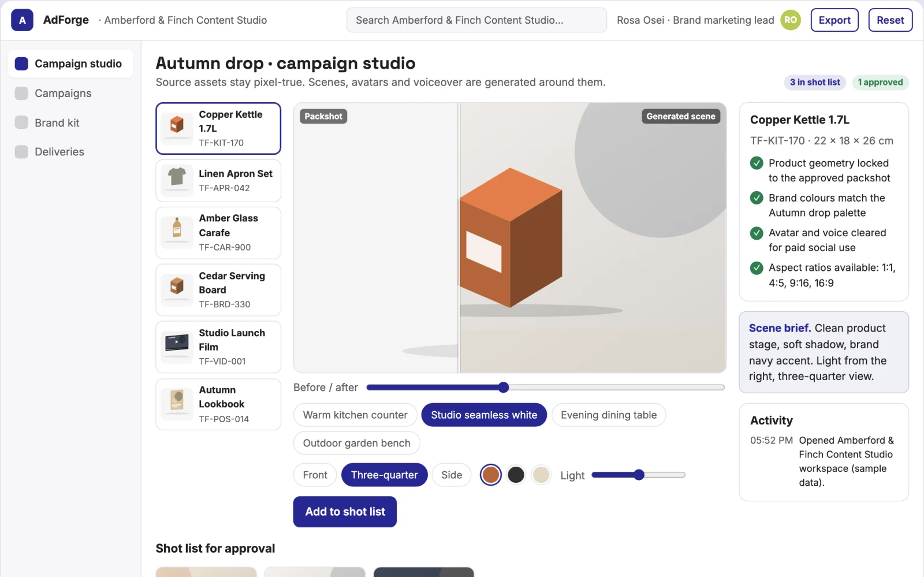Click the '3 in shot list' badge
Image resolution: width=924 pixels, height=577 pixels.
(x=815, y=82)
